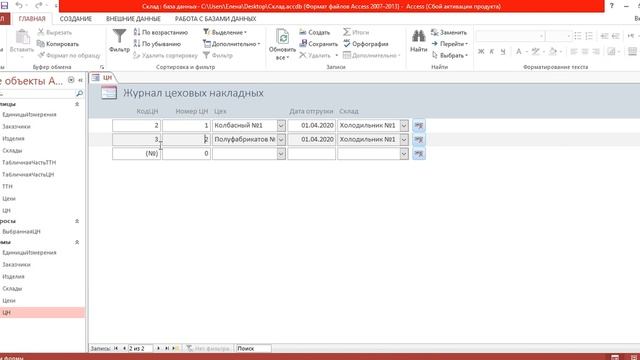
Task: Collapse the queries group in navigation pane
Action: (77, 221)
